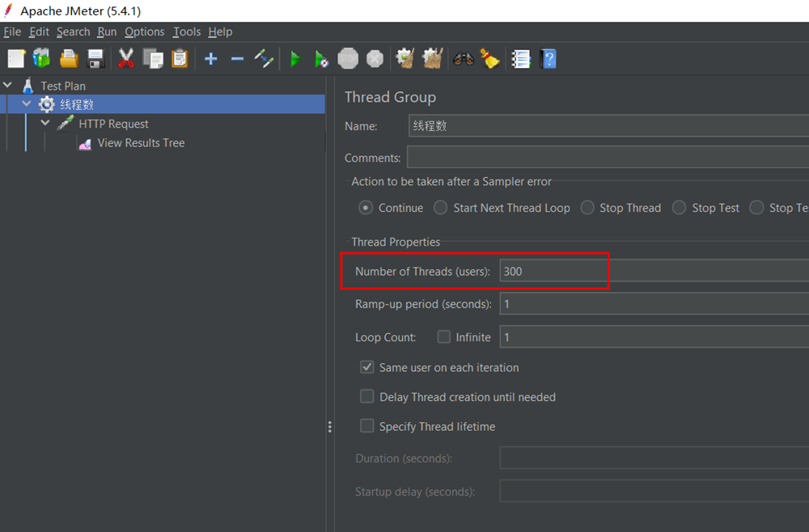Collapse the 线程数 thread group node
This screenshot has height=532, width=809.
point(27,104)
